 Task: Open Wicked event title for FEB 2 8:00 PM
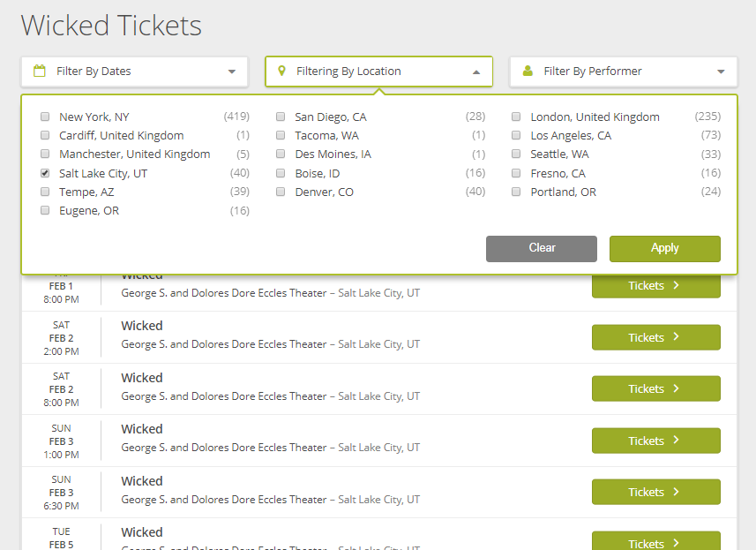coord(142,378)
